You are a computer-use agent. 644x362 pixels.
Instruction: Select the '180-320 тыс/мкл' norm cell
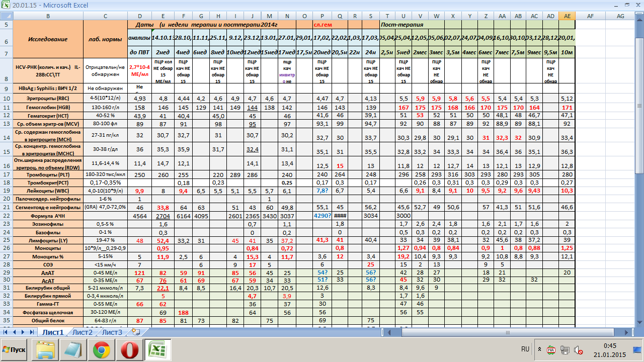coord(105,174)
